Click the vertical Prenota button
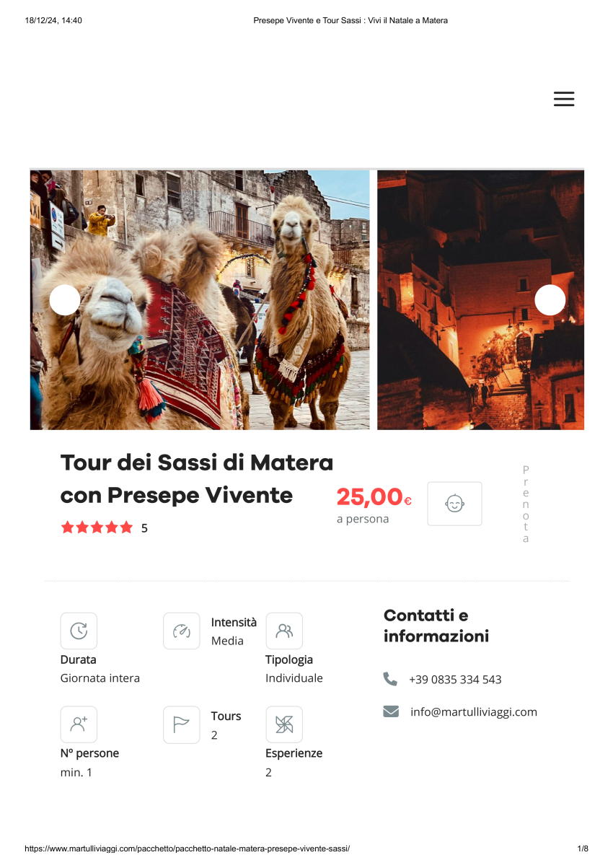 click(x=526, y=504)
